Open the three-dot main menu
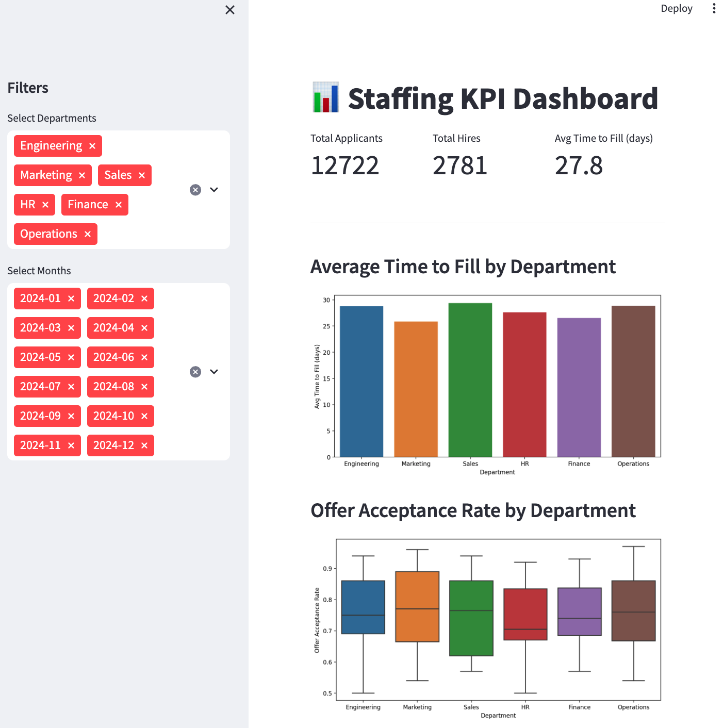Screen dimensions: 723x728 (714, 8)
